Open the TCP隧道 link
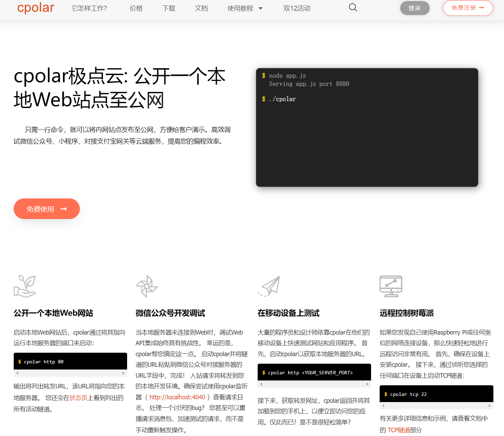 pyautogui.click(x=398, y=430)
